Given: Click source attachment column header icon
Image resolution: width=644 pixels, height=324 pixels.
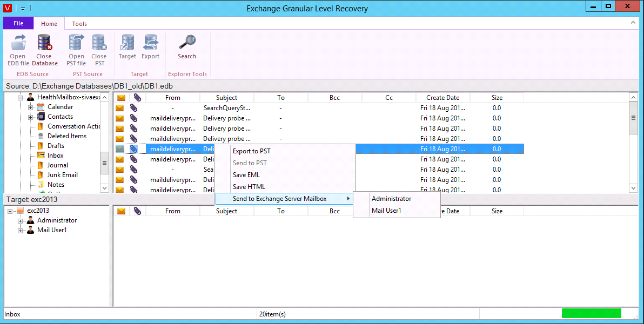Looking at the screenshot, I should pos(137,98).
